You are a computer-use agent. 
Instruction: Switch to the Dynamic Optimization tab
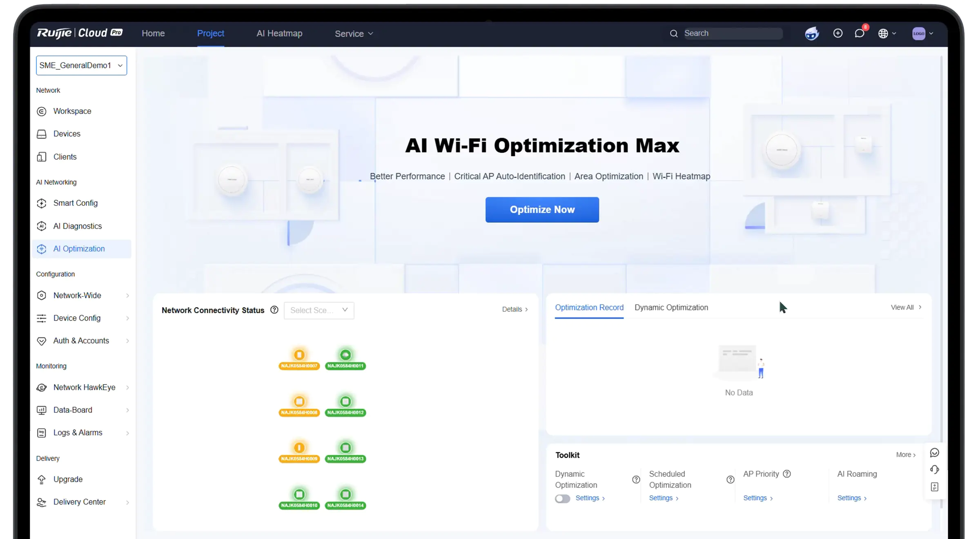tap(671, 307)
